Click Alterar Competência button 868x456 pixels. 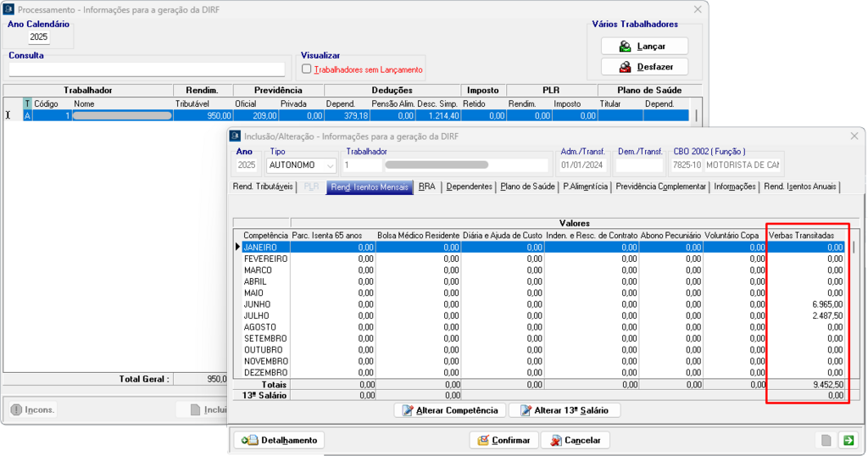(450, 410)
